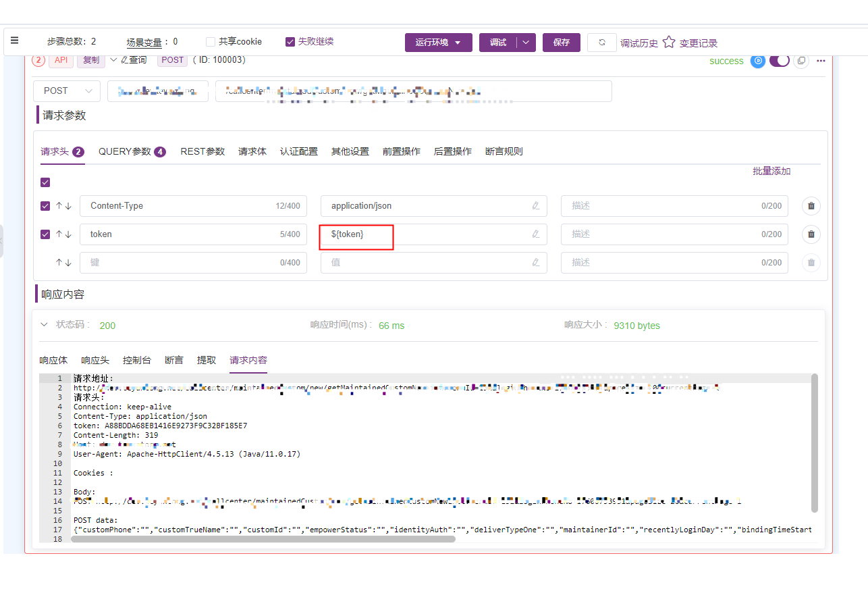868x612 pixels.
Task: Click 描述 field of Content-Type row
Action: pos(674,206)
